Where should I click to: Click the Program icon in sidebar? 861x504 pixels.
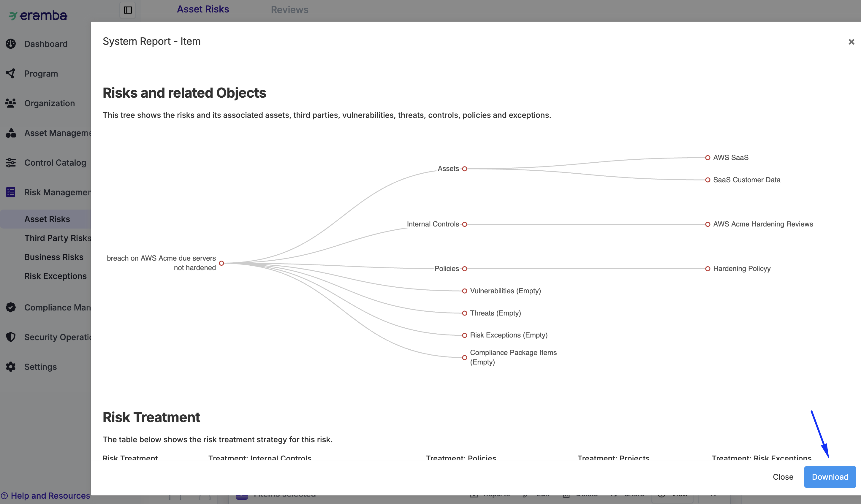(11, 73)
